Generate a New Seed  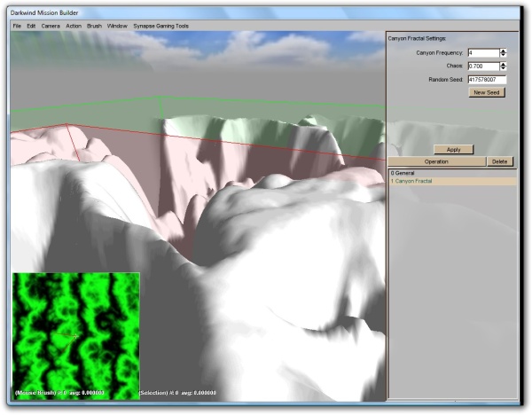[x=487, y=92]
